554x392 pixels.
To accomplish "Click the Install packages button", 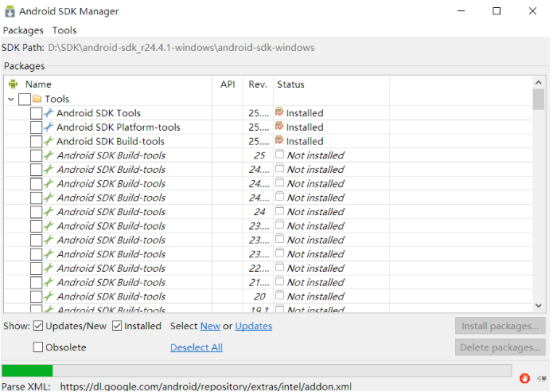I will pos(500,326).
